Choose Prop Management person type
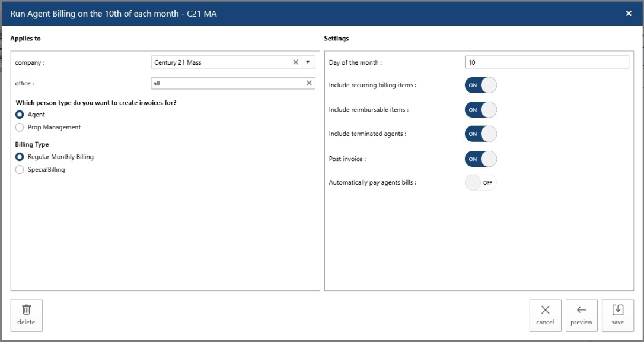 (x=20, y=127)
